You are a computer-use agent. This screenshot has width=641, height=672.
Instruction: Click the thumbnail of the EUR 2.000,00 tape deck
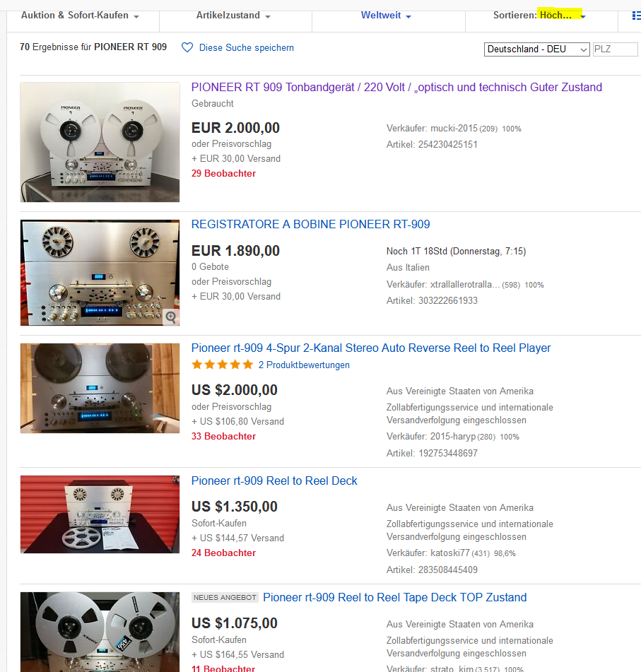click(x=100, y=142)
